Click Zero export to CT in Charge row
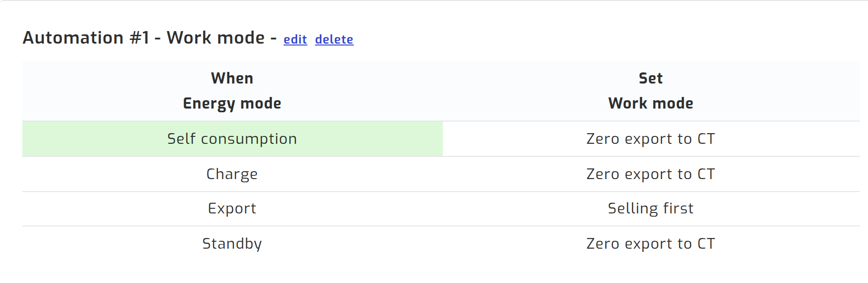 coord(651,174)
